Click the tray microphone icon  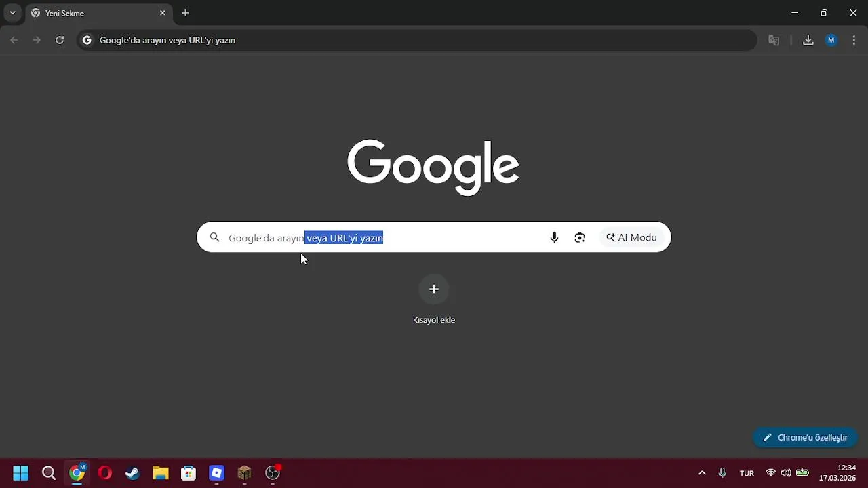click(x=722, y=473)
